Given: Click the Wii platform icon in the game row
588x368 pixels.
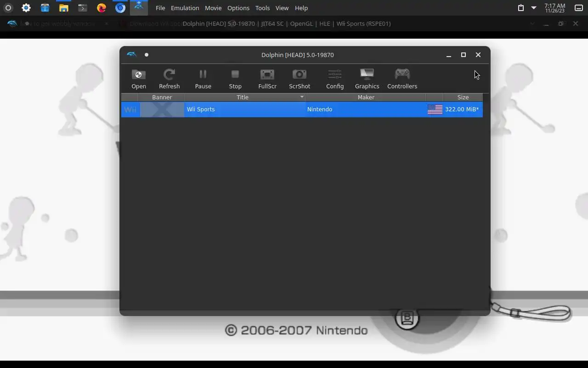Looking at the screenshot, I should pyautogui.click(x=130, y=109).
